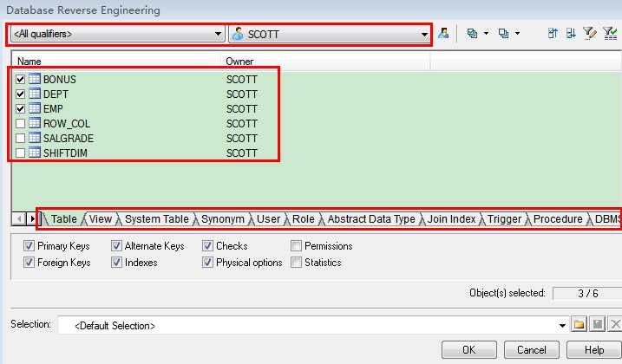
Task: Uncheck the EMP table checkbox
Action: pos(20,108)
